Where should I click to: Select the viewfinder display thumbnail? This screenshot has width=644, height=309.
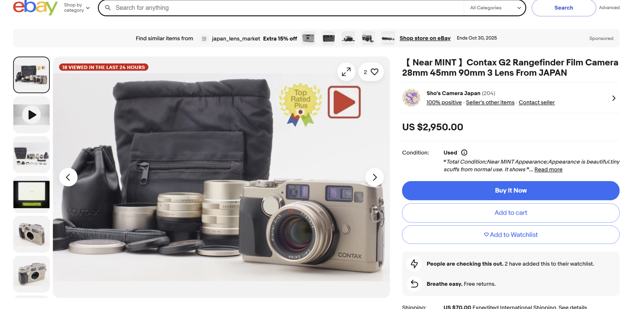click(x=31, y=194)
